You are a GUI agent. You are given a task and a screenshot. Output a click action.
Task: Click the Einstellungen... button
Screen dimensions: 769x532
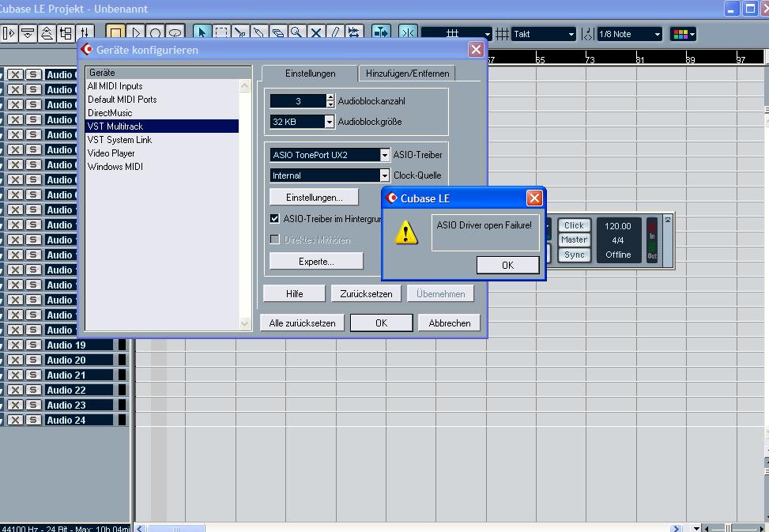tap(314, 197)
